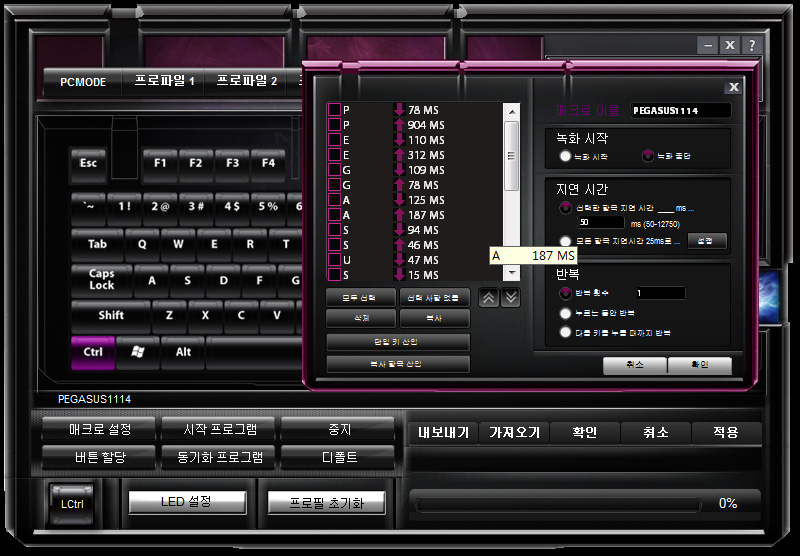Click the Windows logo key on keyboard
The height and width of the screenshot is (556, 800).
(x=138, y=352)
